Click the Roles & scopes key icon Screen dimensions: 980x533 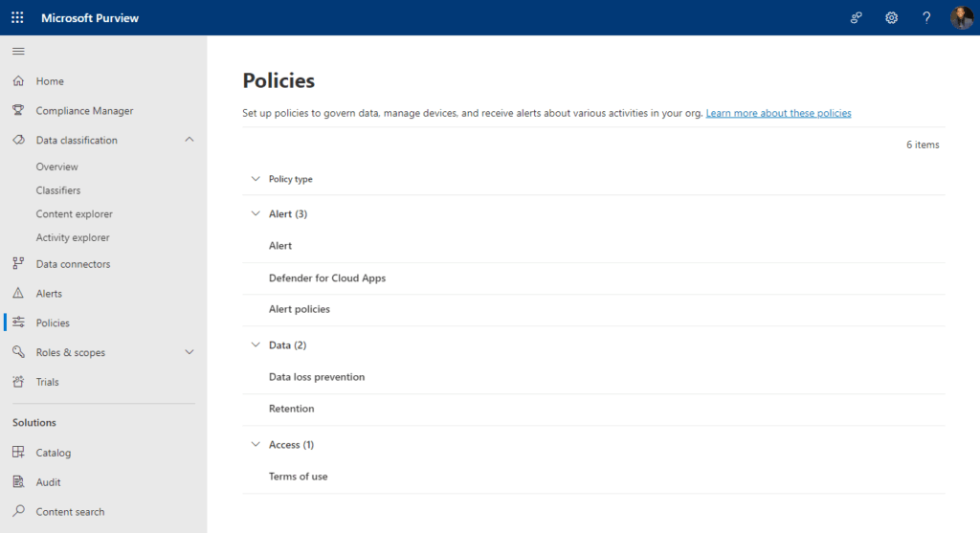(19, 351)
